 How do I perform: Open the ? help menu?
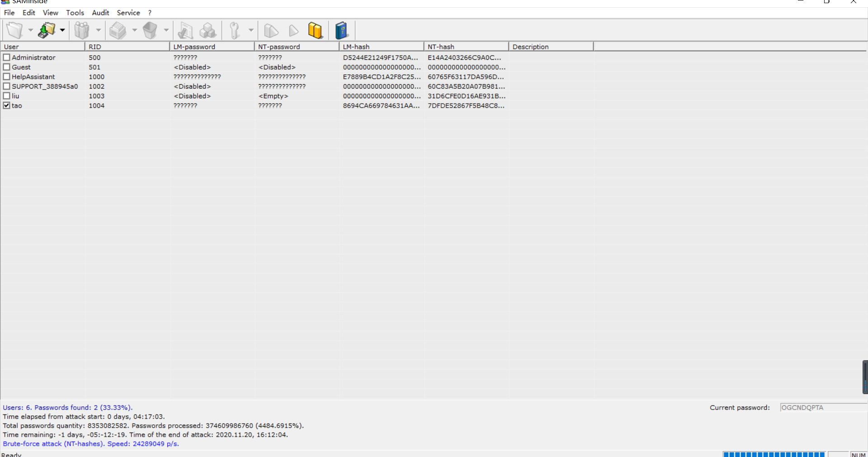(150, 13)
